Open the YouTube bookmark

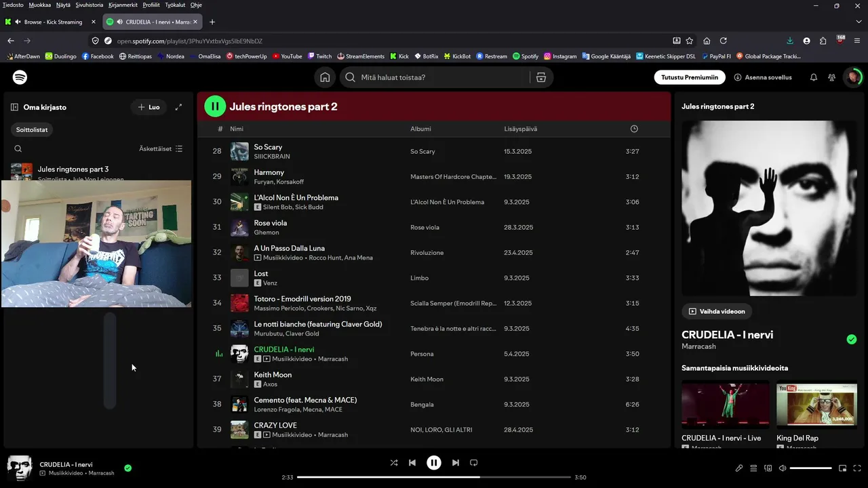287,56
